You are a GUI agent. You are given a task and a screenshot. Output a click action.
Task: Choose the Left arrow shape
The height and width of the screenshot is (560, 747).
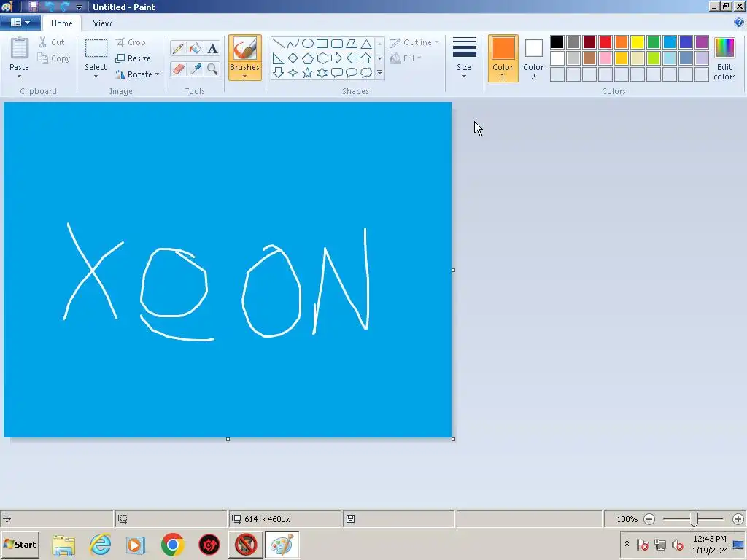(x=352, y=58)
